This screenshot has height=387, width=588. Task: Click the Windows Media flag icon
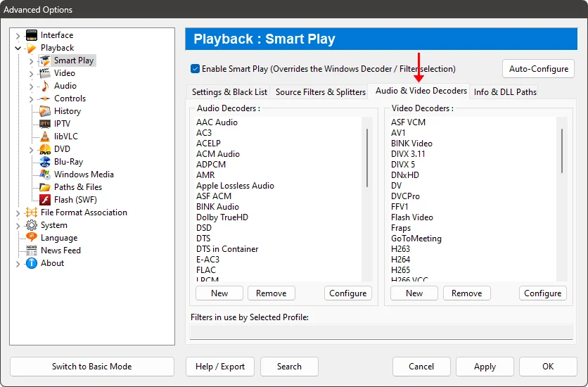tap(45, 175)
